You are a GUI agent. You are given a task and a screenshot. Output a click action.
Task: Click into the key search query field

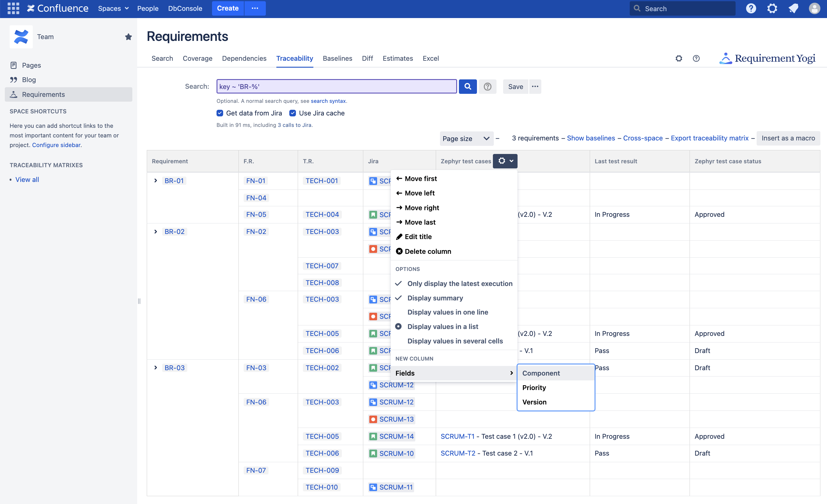click(336, 87)
